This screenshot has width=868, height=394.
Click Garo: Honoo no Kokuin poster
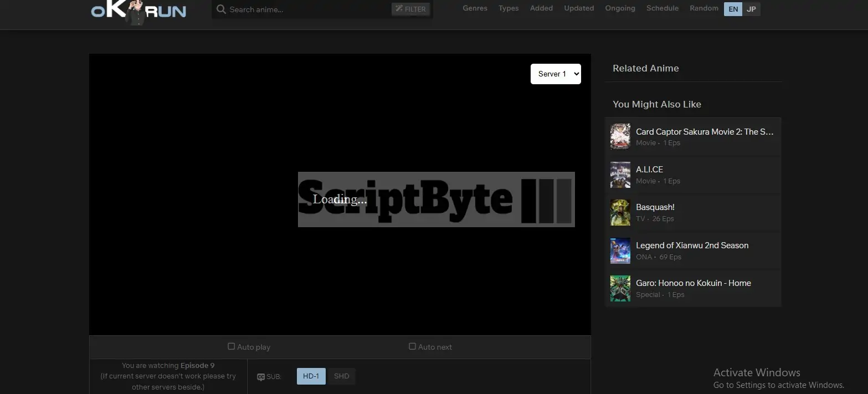[x=620, y=288]
